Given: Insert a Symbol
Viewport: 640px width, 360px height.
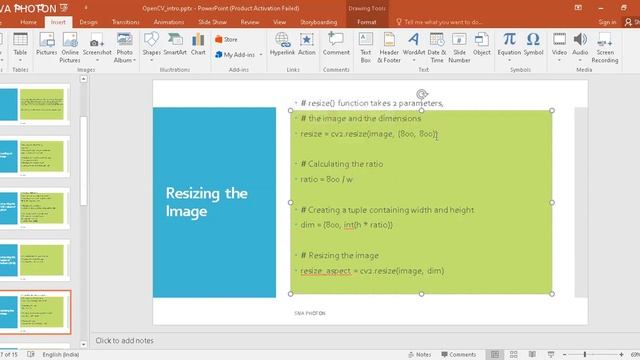Looking at the screenshot, I should [x=533, y=44].
